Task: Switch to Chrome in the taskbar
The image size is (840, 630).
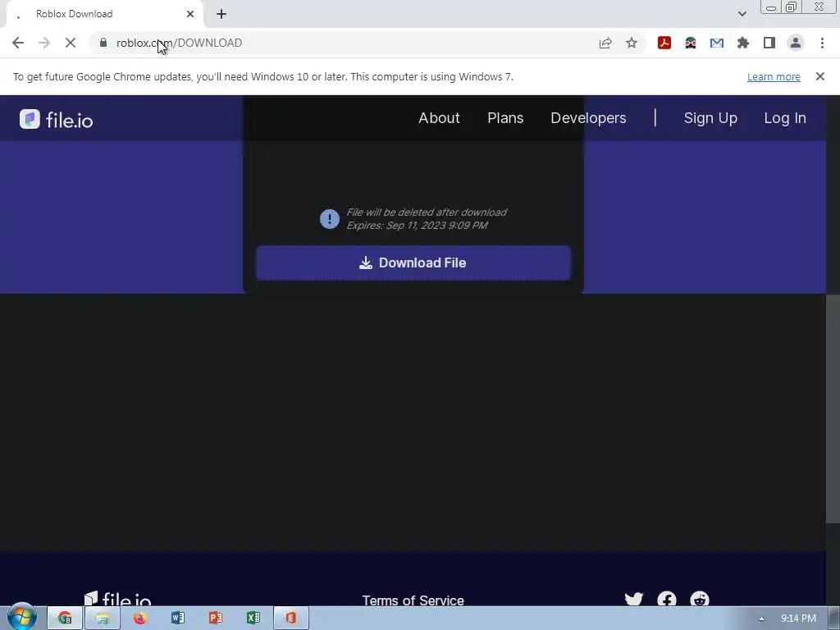Action: pyautogui.click(x=65, y=618)
